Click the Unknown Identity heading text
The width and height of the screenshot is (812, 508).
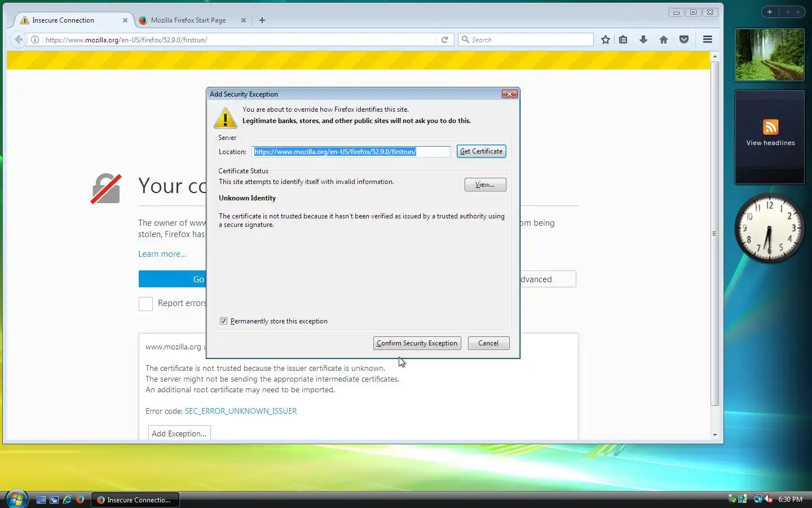pyautogui.click(x=247, y=198)
